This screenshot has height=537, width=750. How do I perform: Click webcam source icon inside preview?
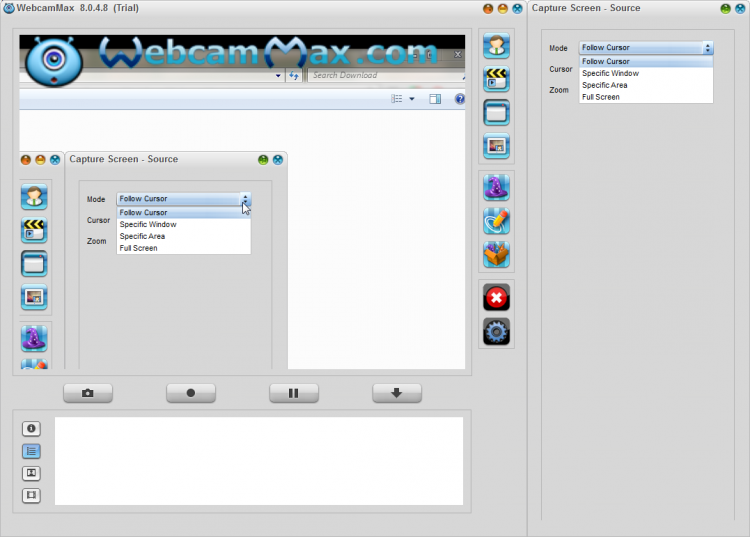[34, 197]
